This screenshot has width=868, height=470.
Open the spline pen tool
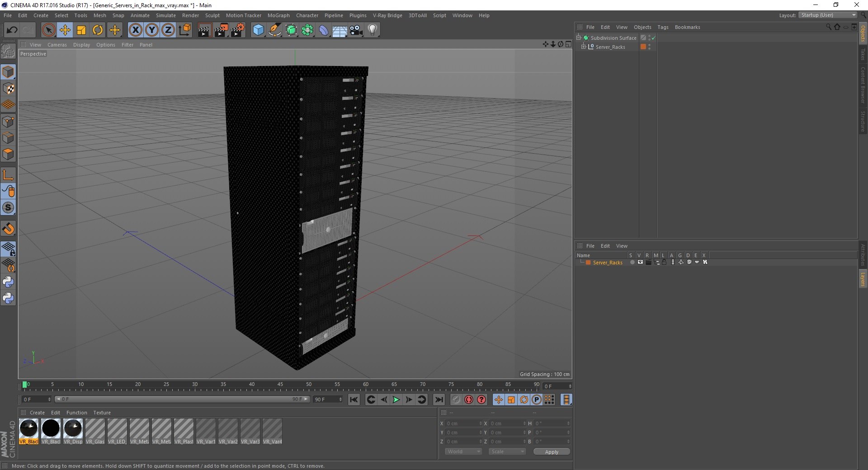(x=274, y=30)
